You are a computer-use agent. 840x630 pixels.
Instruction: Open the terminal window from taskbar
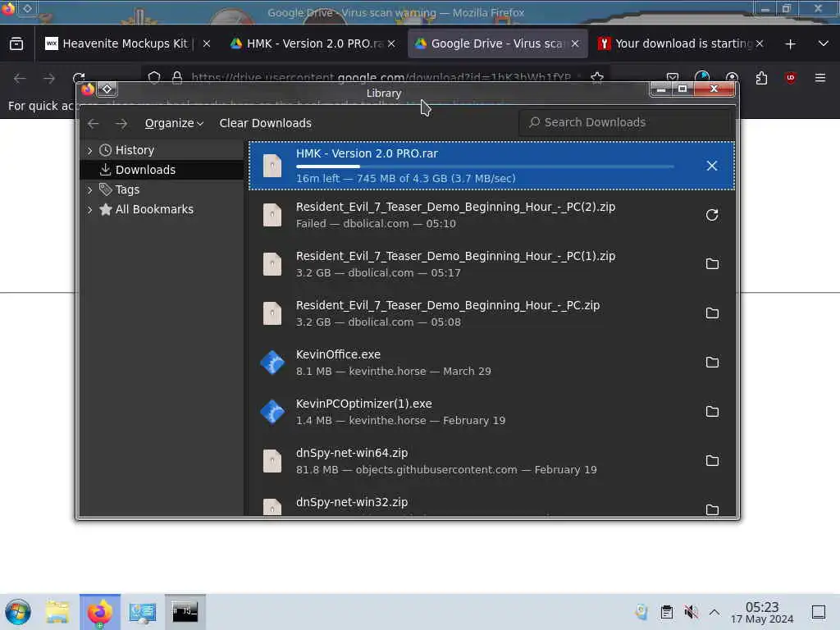[185, 612]
